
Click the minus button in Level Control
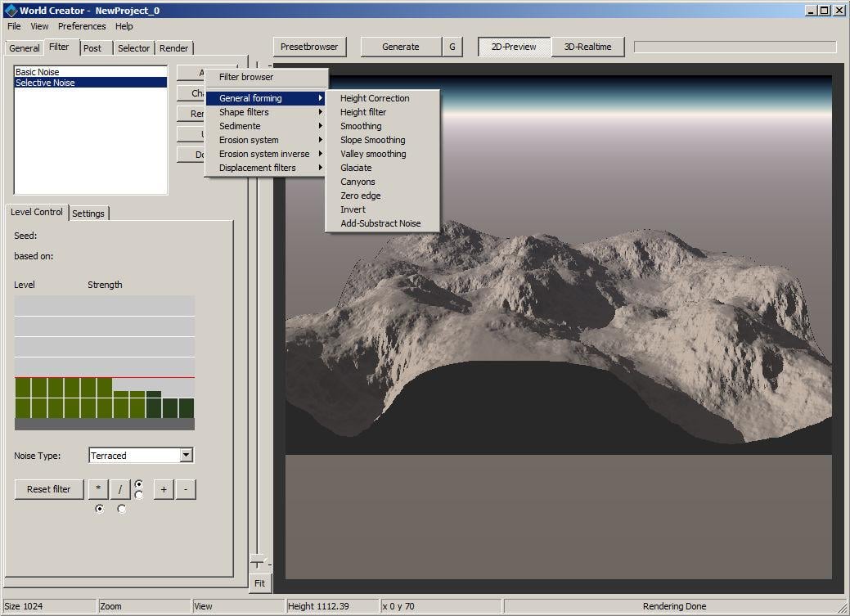pyautogui.click(x=186, y=489)
